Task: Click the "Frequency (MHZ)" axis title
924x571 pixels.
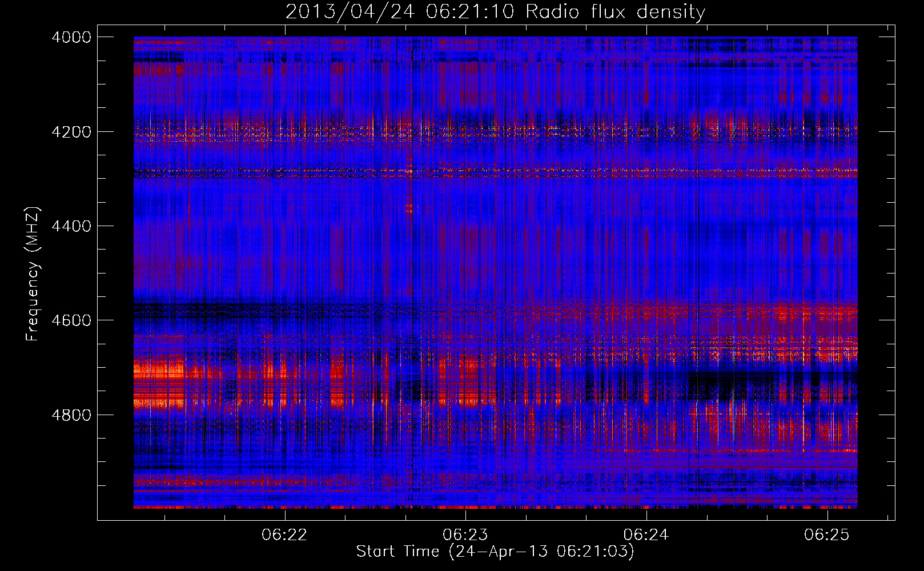Action: (x=34, y=274)
